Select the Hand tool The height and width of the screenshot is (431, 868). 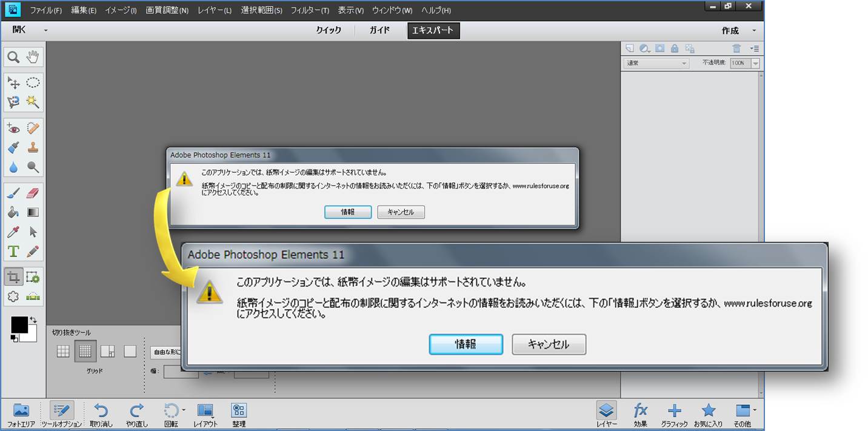(x=33, y=58)
